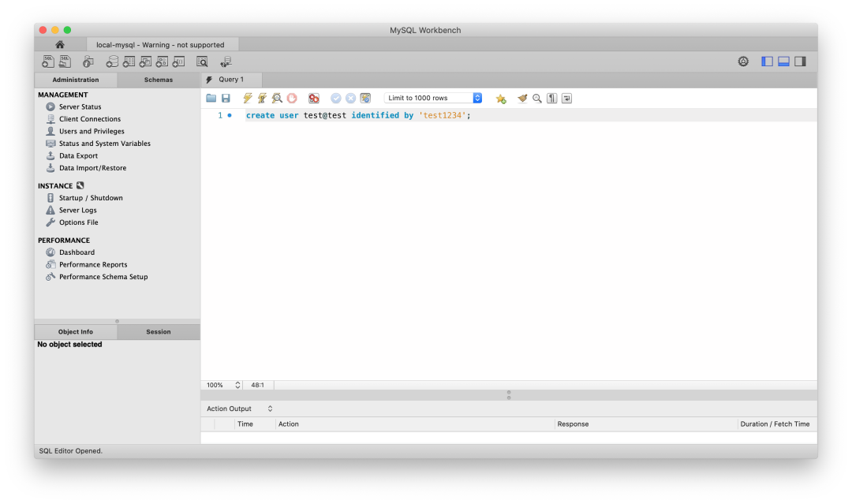The width and height of the screenshot is (852, 504).
Task: Create a new function icon
Action: [179, 62]
